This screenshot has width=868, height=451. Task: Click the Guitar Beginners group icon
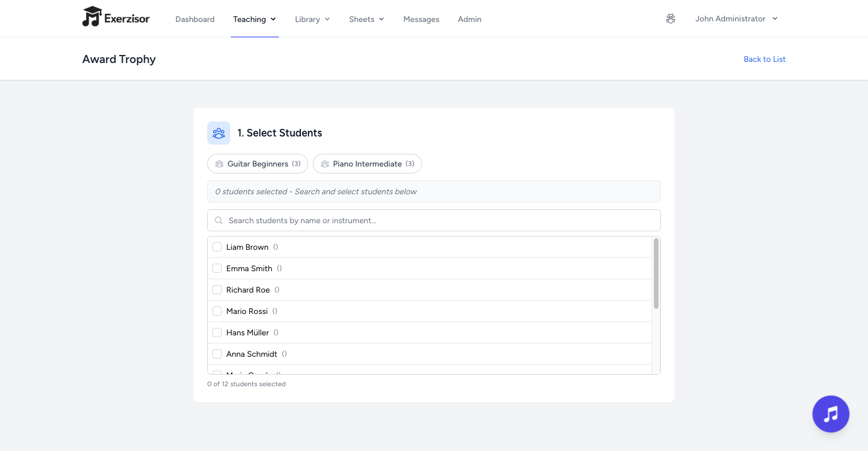(219, 164)
